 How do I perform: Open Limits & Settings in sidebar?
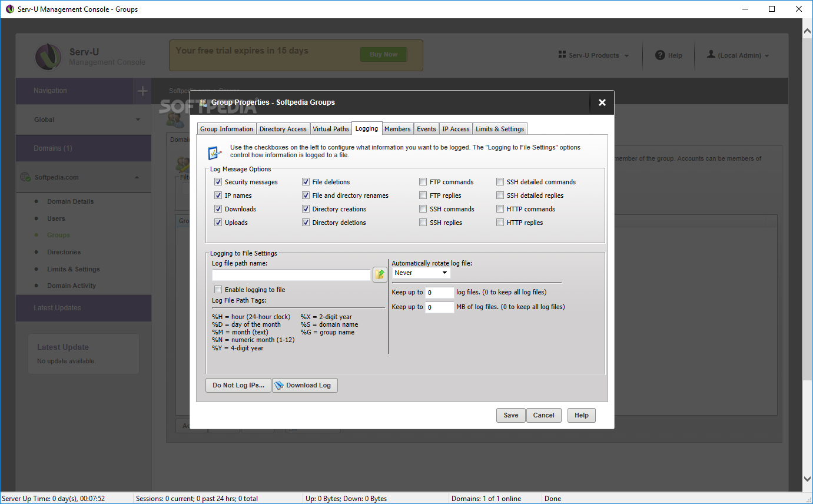74,269
